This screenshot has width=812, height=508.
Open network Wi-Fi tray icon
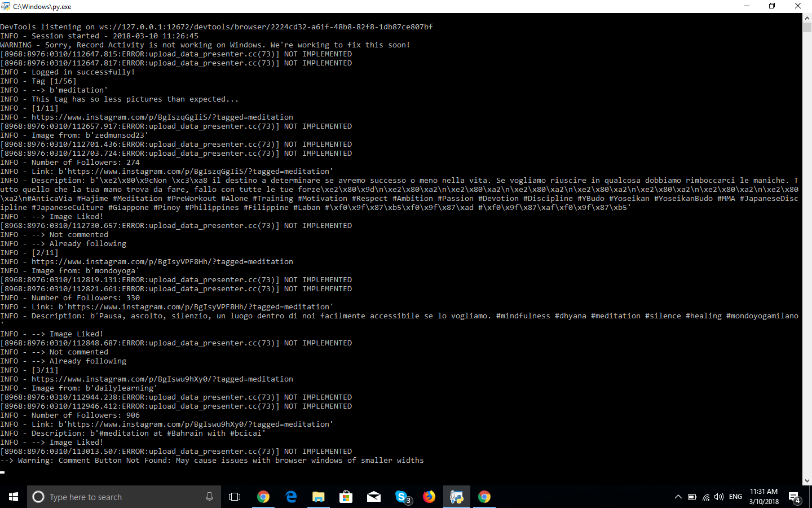pos(705,497)
